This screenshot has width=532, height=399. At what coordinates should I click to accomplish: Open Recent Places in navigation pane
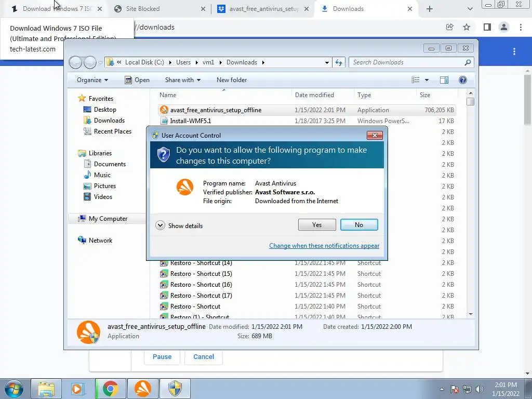click(x=112, y=131)
